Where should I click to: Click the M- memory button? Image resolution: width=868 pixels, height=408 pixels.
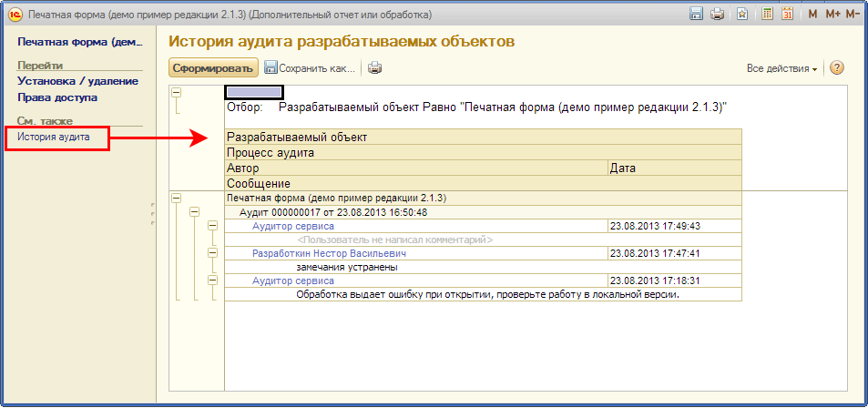click(853, 15)
